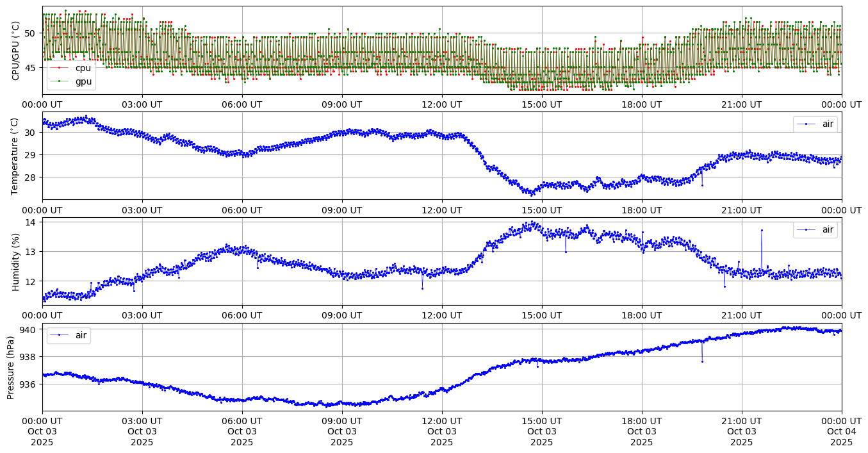Click '06:00 UT' tick label below CPU/GPU chart
Image resolution: width=868 pixels, height=453 pixels.
(x=242, y=104)
